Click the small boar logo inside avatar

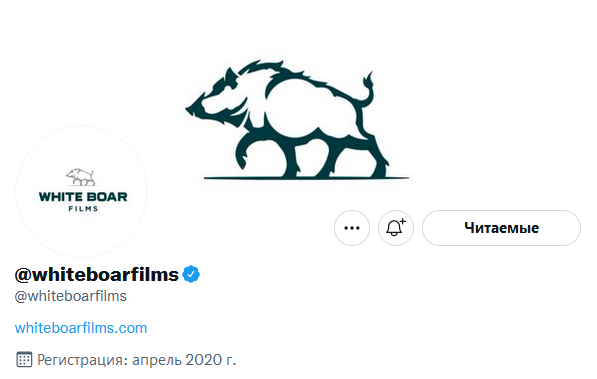point(81,177)
